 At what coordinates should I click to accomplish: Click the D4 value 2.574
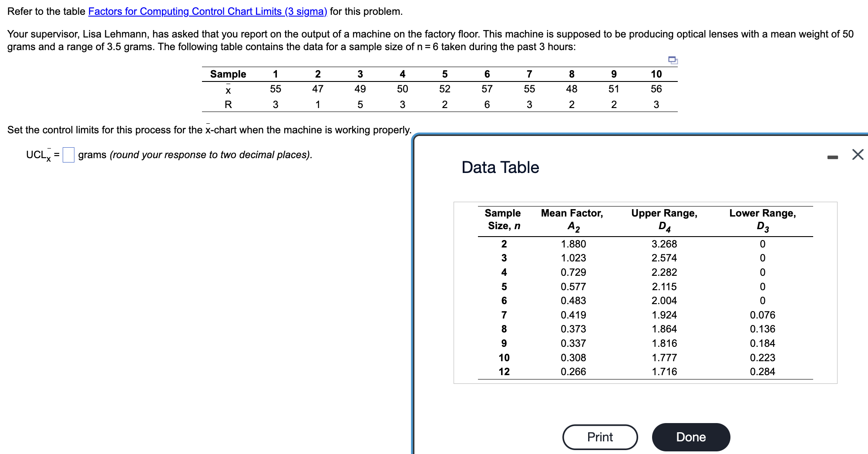tap(664, 258)
